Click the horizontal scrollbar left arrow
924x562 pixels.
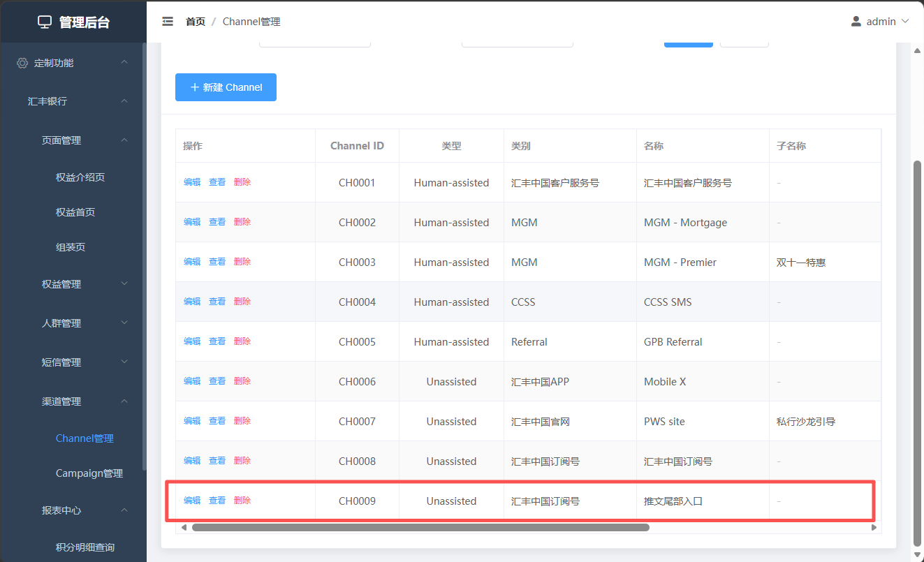coord(184,528)
